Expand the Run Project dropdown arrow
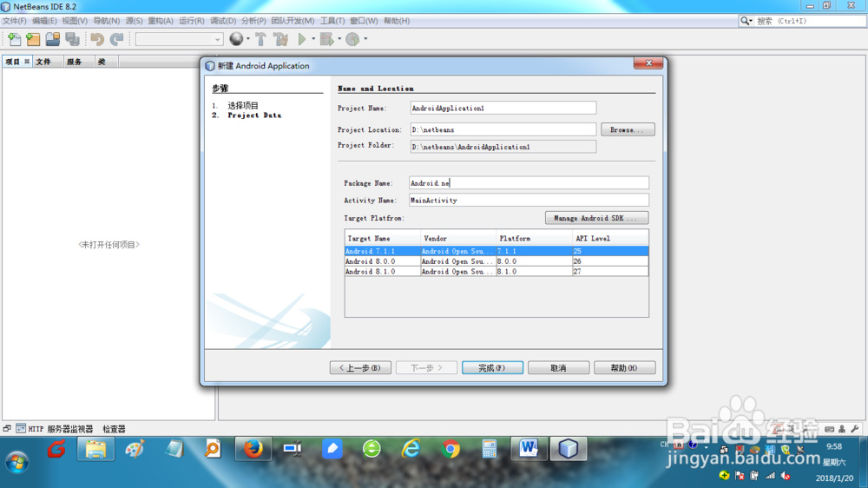Viewport: 868px width, 488px height. [312, 39]
